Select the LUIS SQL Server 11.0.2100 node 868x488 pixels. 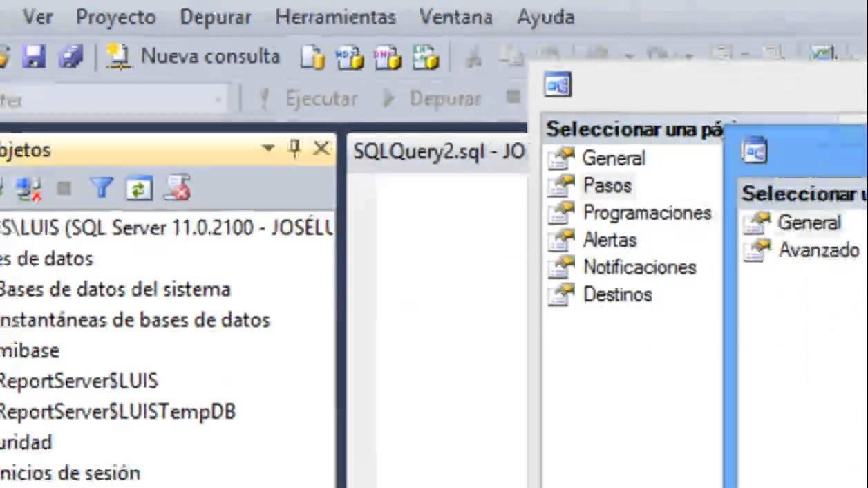(x=167, y=228)
